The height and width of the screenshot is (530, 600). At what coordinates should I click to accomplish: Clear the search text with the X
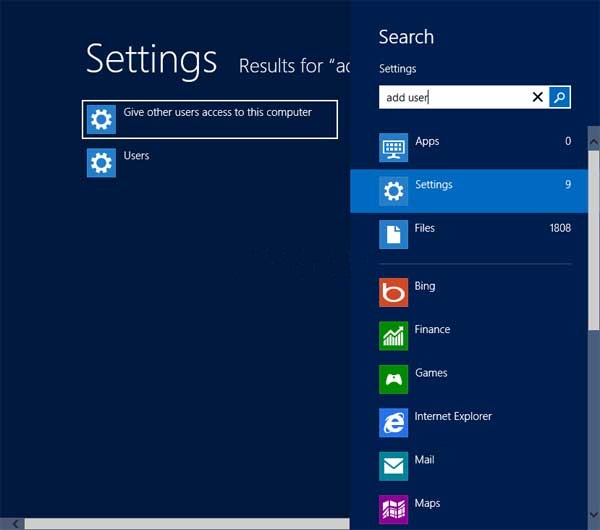pyautogui.click(x=538, y=97)
